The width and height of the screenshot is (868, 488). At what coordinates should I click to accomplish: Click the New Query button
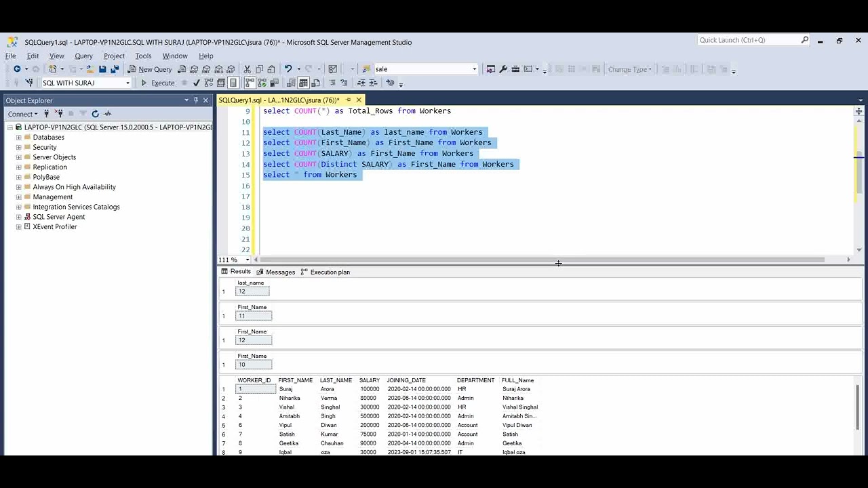(151, 69)
